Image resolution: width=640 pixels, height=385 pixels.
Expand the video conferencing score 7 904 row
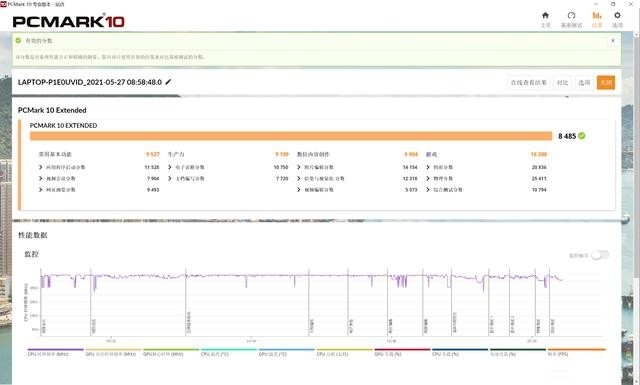(x=99, y=178)
